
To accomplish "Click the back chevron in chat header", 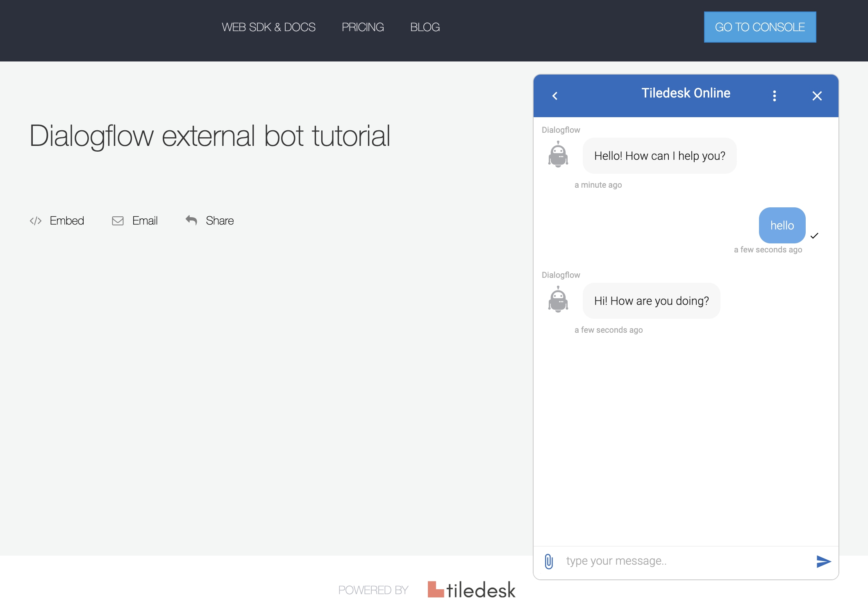I will (555, 96).
